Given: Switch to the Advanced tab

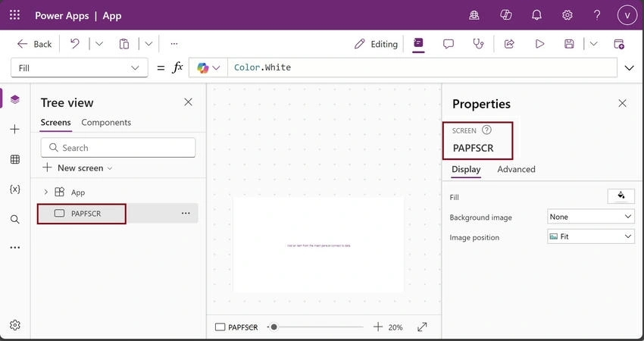Looking at the screenshot, I should (x=516, y=169).
